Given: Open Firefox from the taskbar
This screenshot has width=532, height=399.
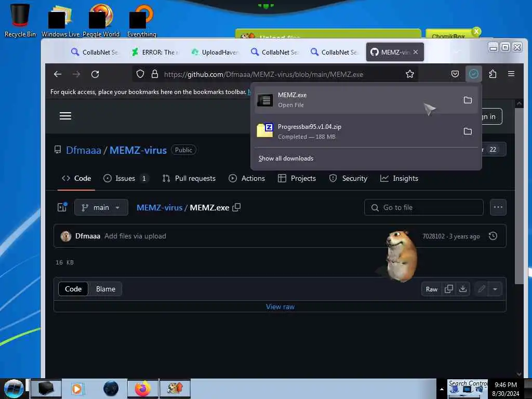Looking at the screenshot, I should pyautogui.click(x=143, y=389).
